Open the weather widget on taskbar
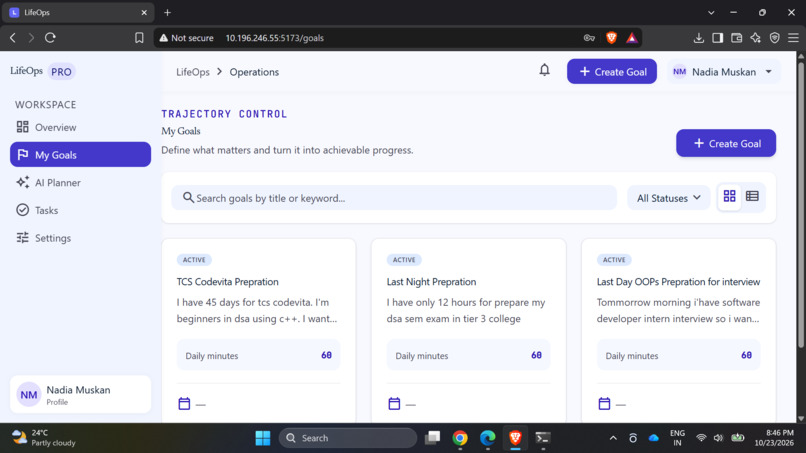806x453 pixels. (x=44, y=438)
